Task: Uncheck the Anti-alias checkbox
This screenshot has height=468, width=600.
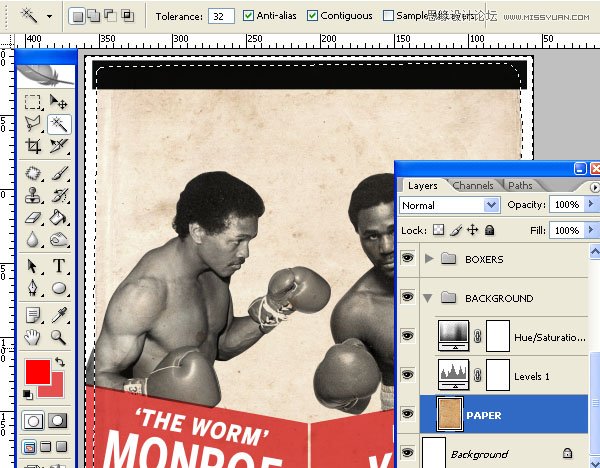Action: tap(249, 16)
